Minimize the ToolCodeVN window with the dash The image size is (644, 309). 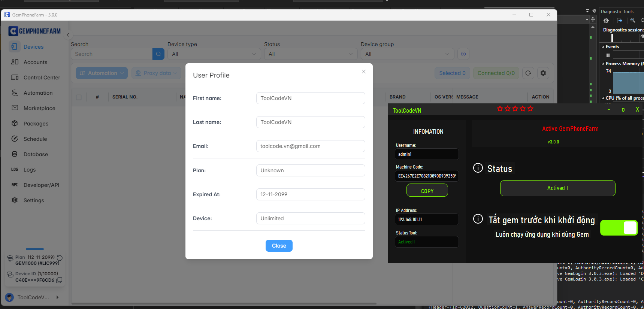pos(609,110)
